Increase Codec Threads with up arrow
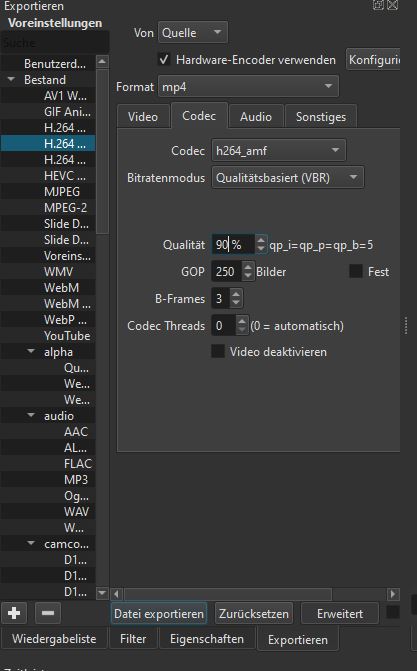Viewport: 417px width, 671px height. click(242, 321)
